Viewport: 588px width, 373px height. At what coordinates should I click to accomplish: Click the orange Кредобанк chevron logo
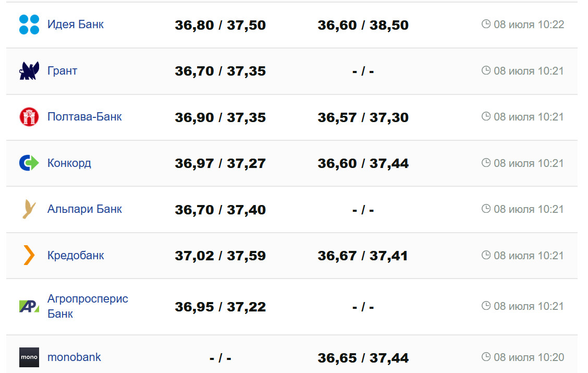(29, 256)
